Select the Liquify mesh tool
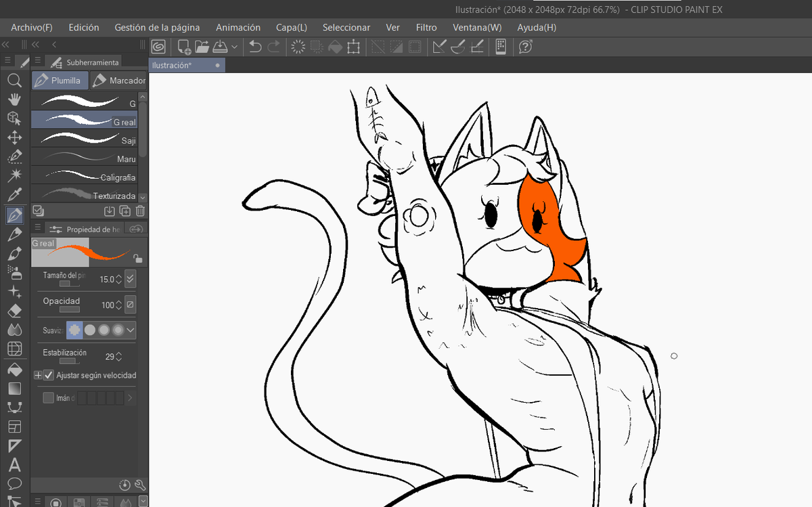Screen dimensions: 812x507 14,349
